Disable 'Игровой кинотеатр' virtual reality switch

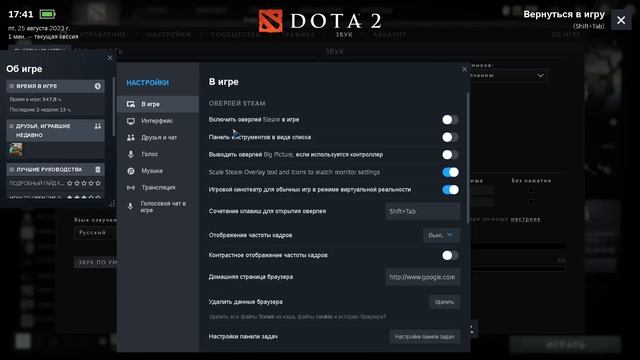point(450,190)
